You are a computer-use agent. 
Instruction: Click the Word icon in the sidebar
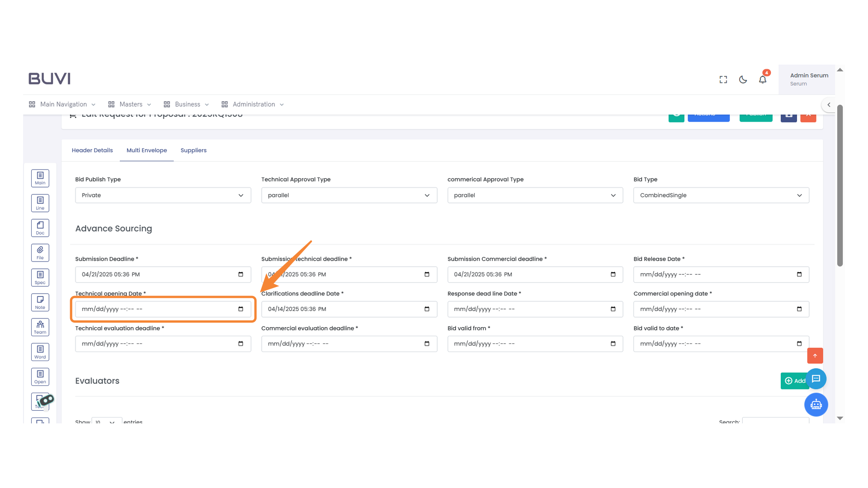tap(40, 352)
